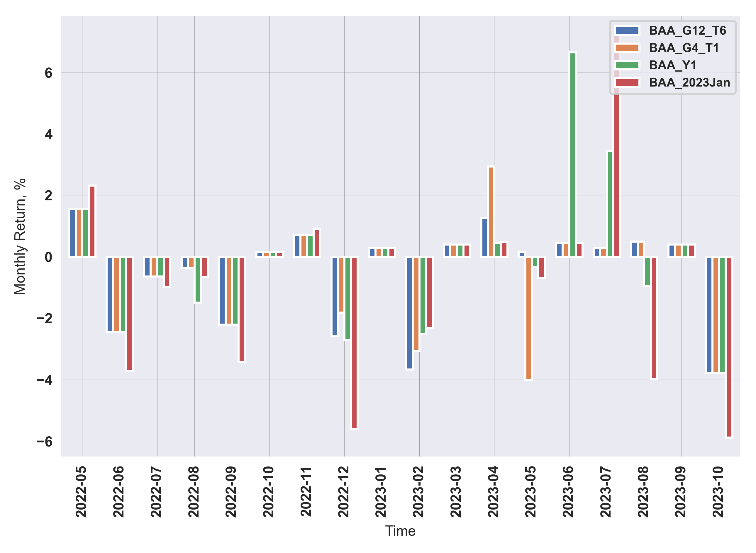Click the 2022-05 x-axis tick label

click(81, 491)
